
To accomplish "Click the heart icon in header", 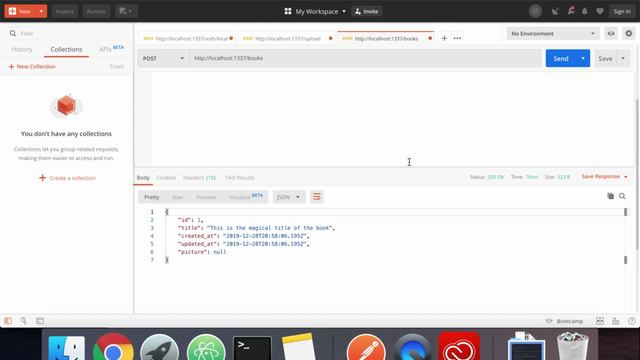I will tap(600, 11).
